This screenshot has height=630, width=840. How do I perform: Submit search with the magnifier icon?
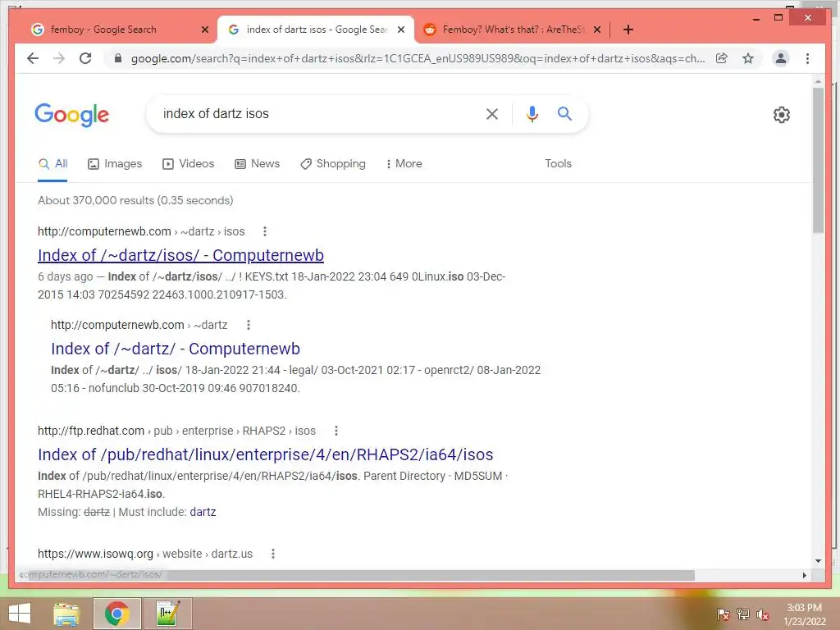coord(564,113)
